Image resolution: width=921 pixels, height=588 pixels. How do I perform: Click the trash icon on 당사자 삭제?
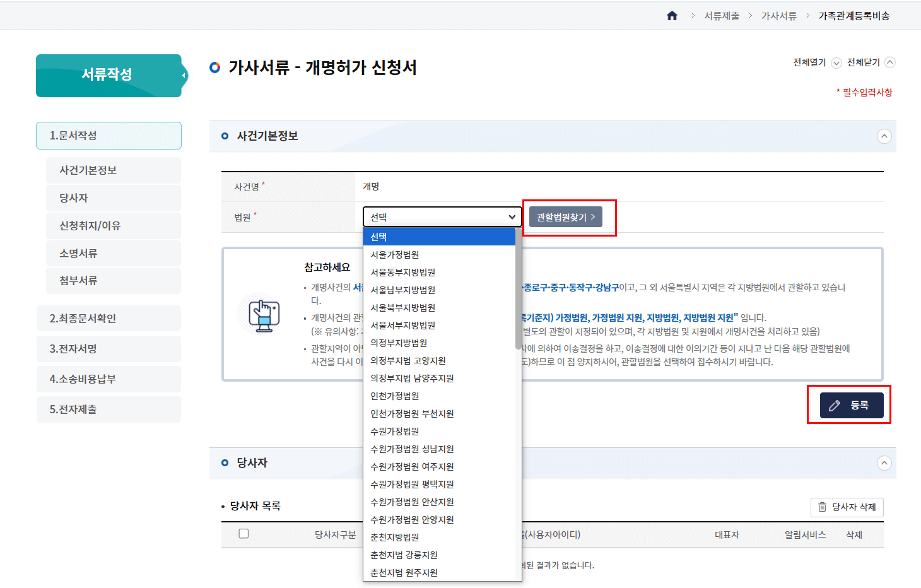[x=822, y=507]
